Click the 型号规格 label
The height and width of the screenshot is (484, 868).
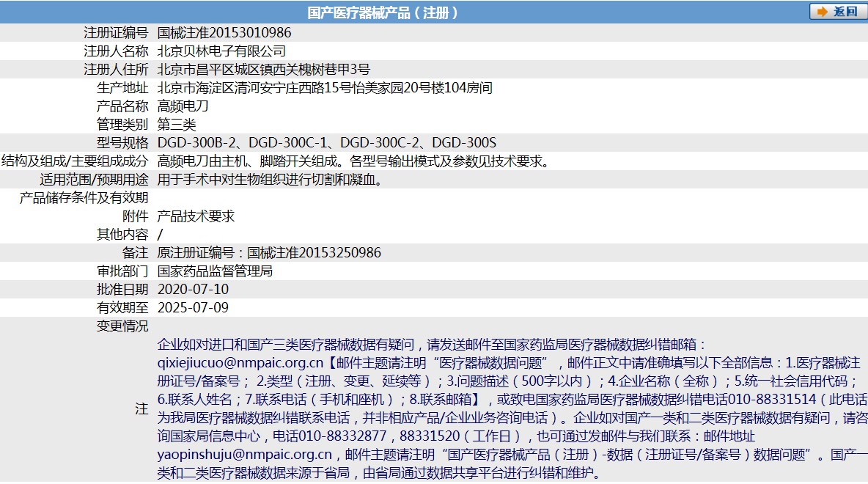(x=122, y=142)
